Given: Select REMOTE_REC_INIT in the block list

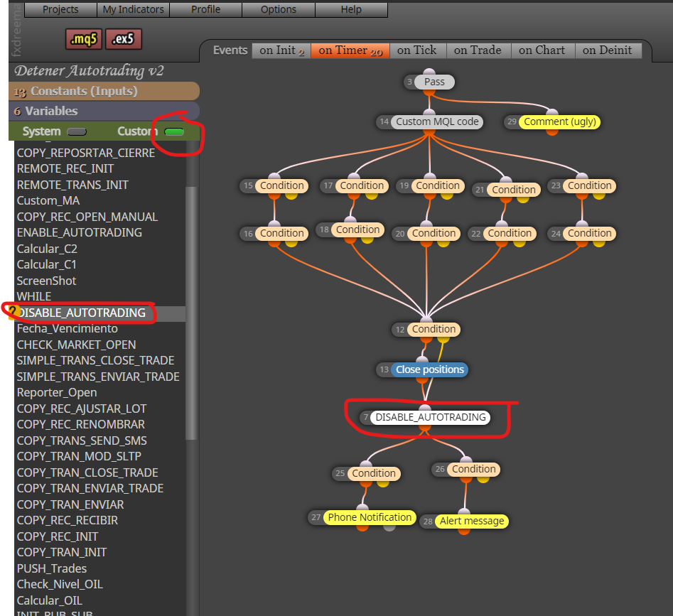Looking at the screenshot, I should coord(65,169).
